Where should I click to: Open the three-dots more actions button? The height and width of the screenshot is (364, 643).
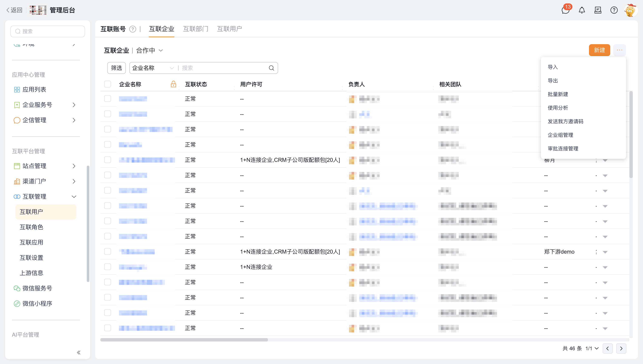click(x=619, y=50)
